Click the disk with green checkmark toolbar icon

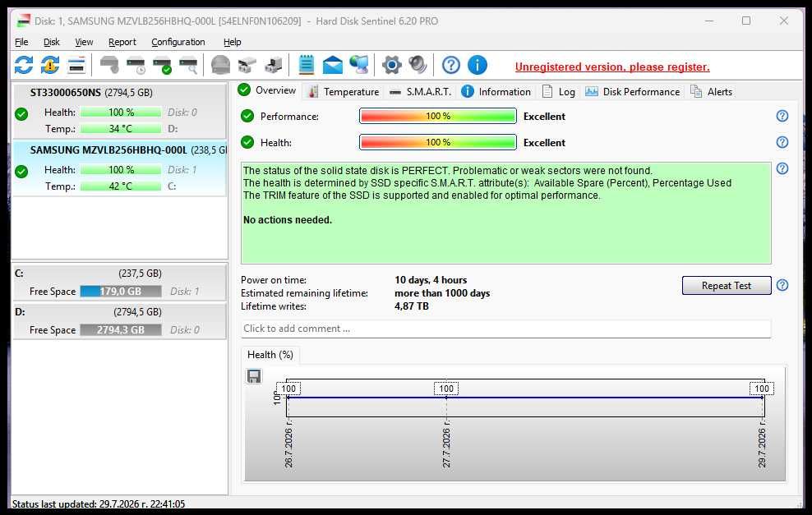[x=162, y=66]
